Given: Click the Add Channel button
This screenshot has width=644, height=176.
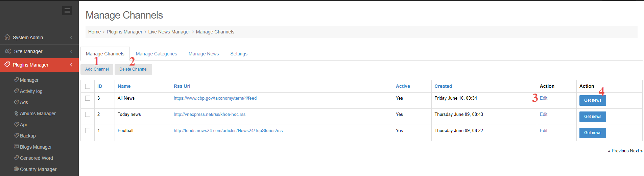Looking at the screenshot, I should pos(97,69).
